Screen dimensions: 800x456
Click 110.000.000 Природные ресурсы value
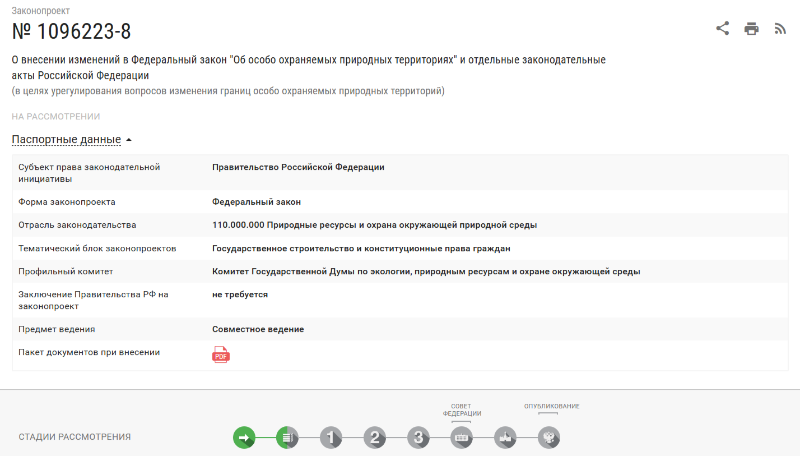click(374, 225)
